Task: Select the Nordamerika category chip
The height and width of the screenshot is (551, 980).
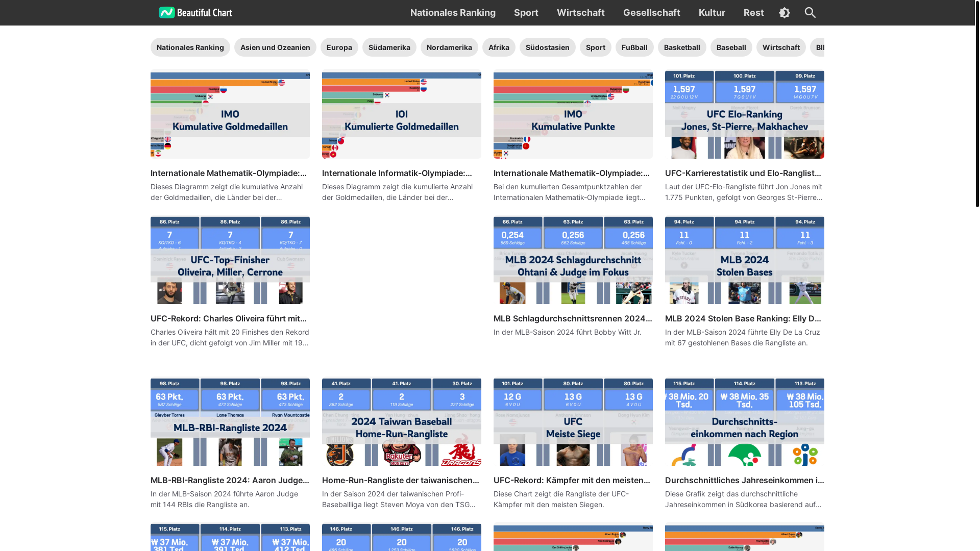Action: [449, 47]
